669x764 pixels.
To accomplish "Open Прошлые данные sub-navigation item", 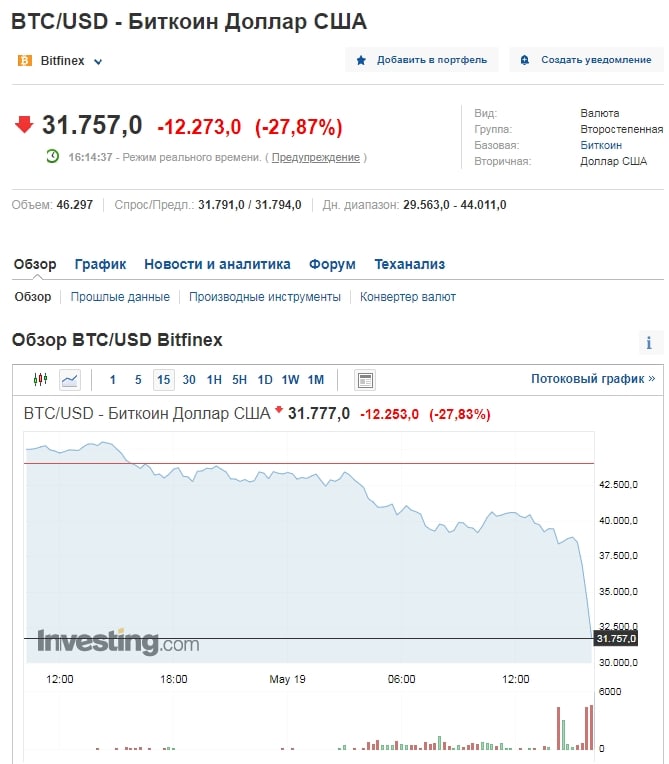I will point(120,297).
